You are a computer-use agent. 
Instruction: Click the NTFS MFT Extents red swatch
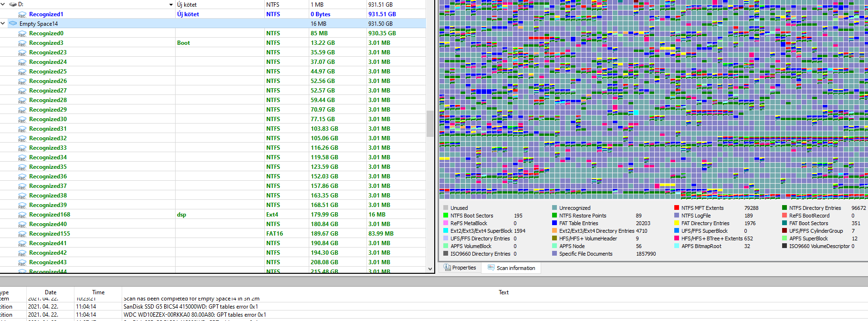pos(677,208)
